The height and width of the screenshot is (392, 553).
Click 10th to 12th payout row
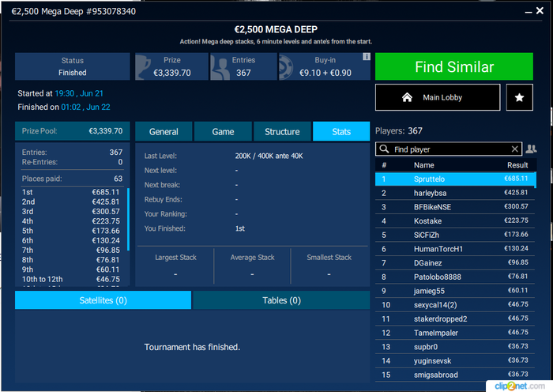click(70, 279)
